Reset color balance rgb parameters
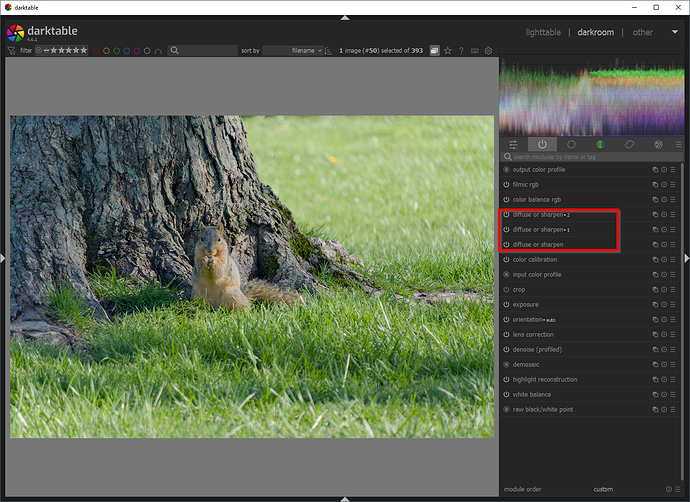690x502 pixels. coord(664,200)
